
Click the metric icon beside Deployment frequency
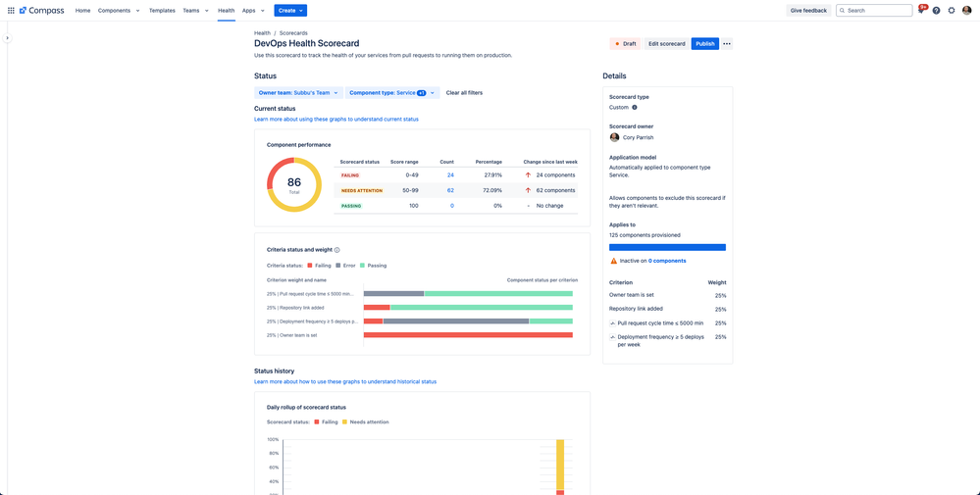point(612,337)
